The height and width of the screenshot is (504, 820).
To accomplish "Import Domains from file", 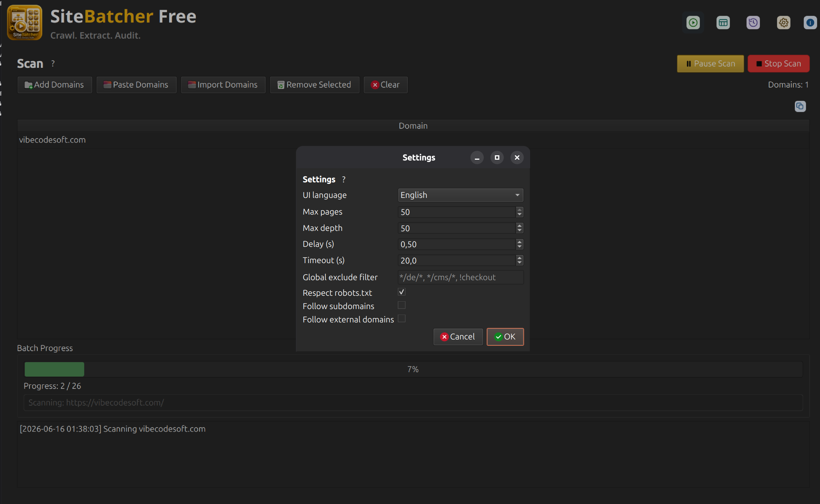I will (x=223, y=85).
